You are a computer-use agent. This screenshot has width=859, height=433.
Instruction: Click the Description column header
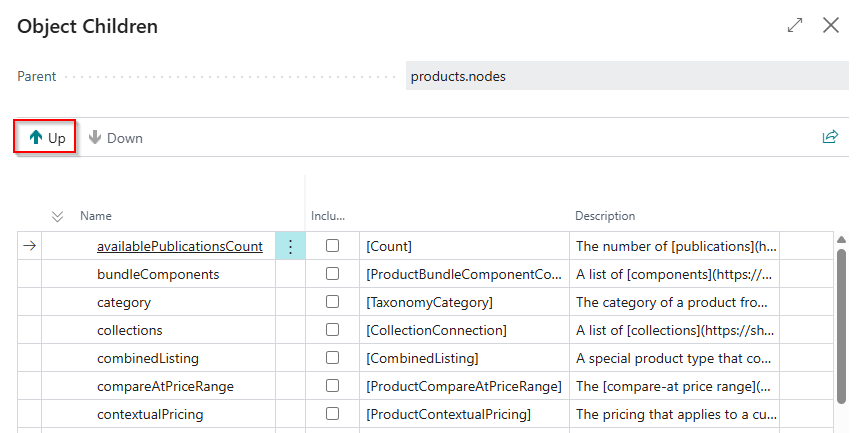pos(605,216)
